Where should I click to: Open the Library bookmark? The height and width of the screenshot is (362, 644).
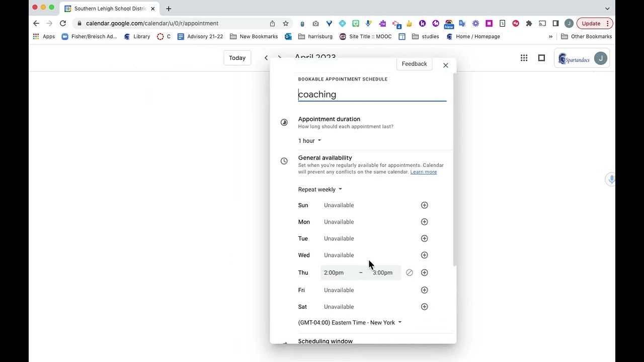[137, 37]
